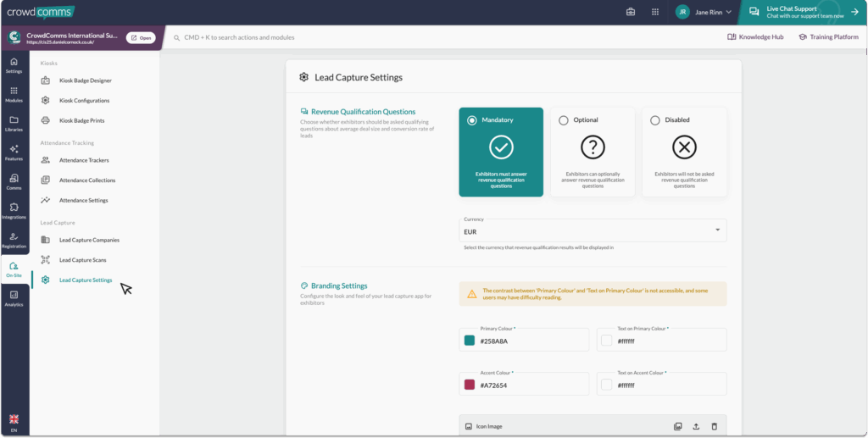Select the Optional radio option
Viewport: 868px width, 438px height.
(x=564, y=120)
